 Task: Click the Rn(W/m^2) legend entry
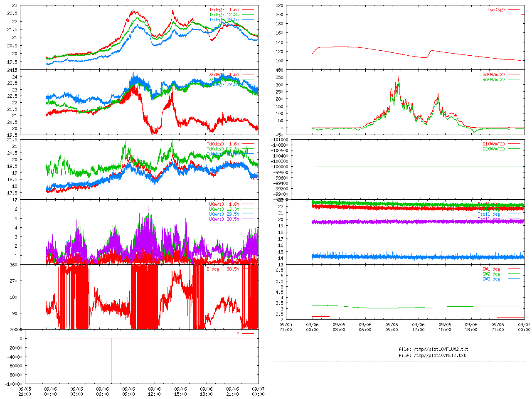[x=493, y=80]
